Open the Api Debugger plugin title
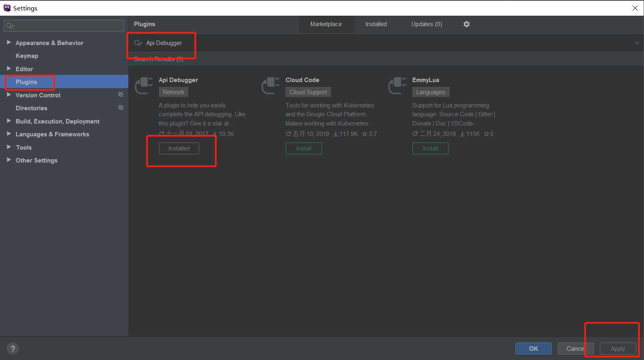The width and height of the screenshot is (644, 360). point(178,80)
